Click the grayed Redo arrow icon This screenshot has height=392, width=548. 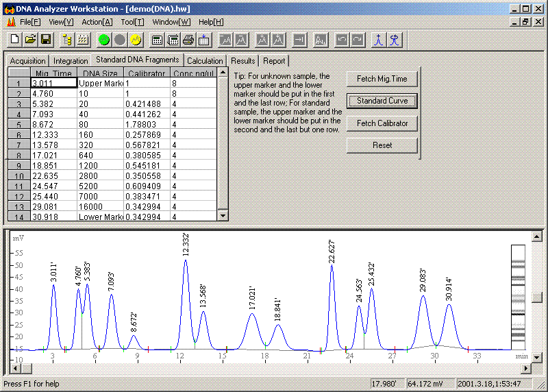358,40
